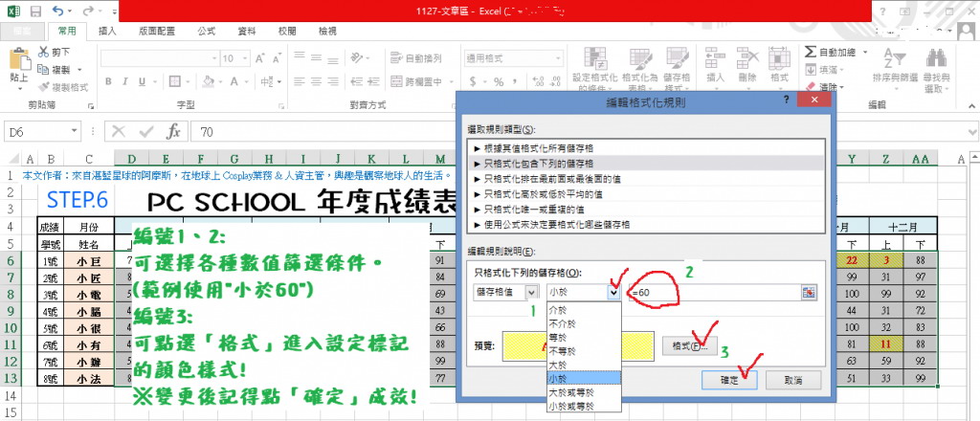Screen dimensions: 980x421
Task: Align text left in cell
Action: click(300, 82)
